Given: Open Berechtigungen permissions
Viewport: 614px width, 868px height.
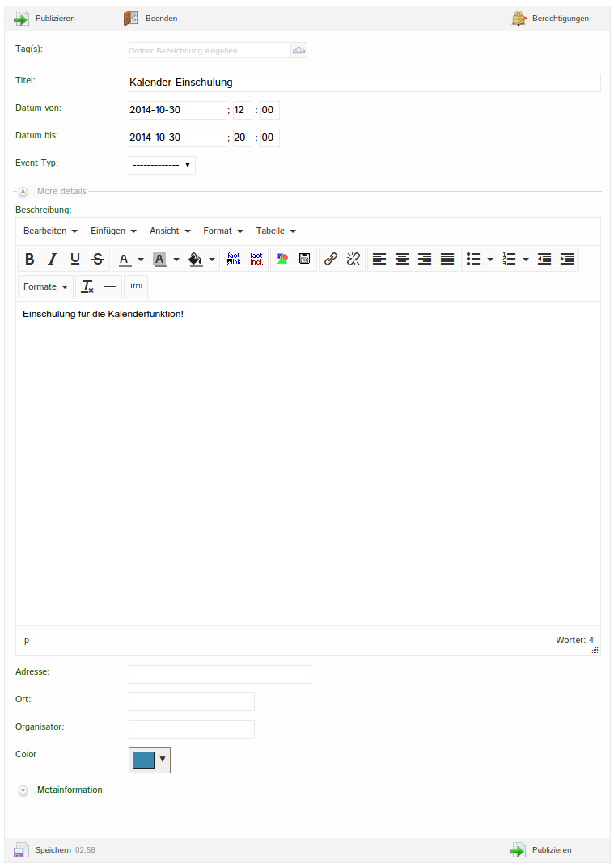Looking at the screenshot, I should [550, 19].
